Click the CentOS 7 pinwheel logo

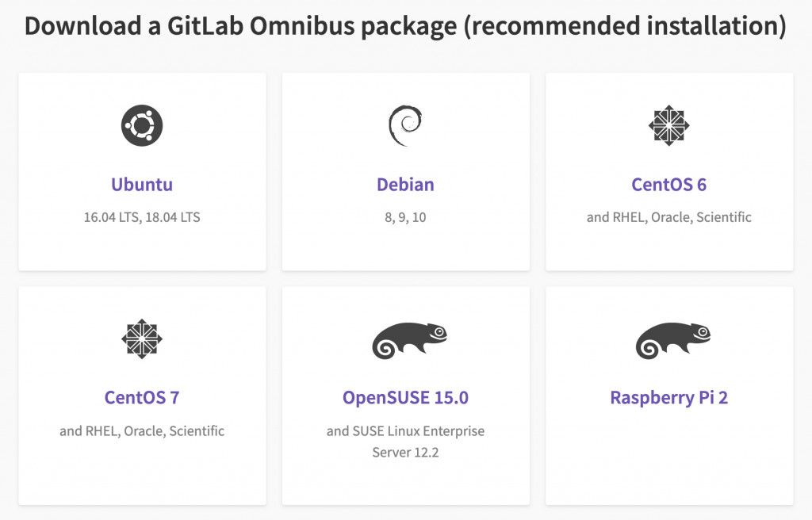tap(142, 338)
